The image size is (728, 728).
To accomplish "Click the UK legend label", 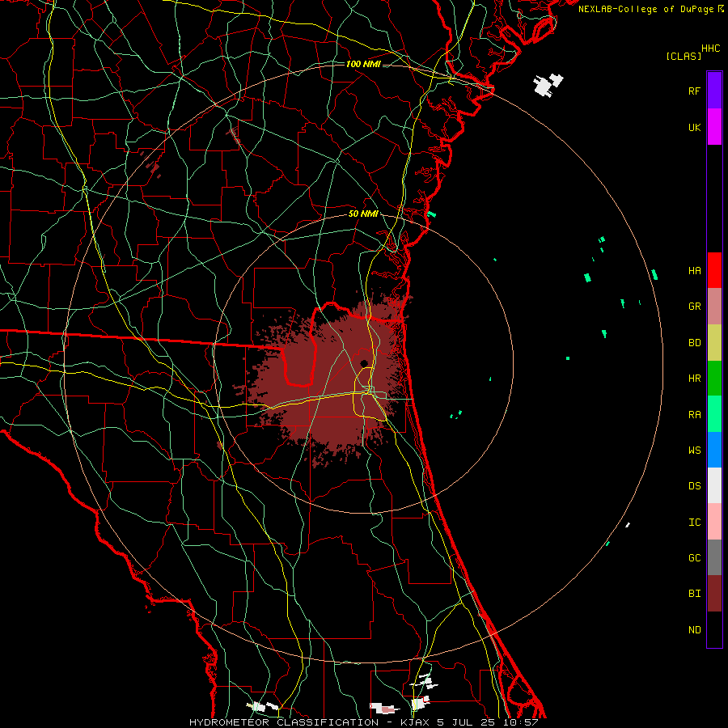I will [694, 127].
